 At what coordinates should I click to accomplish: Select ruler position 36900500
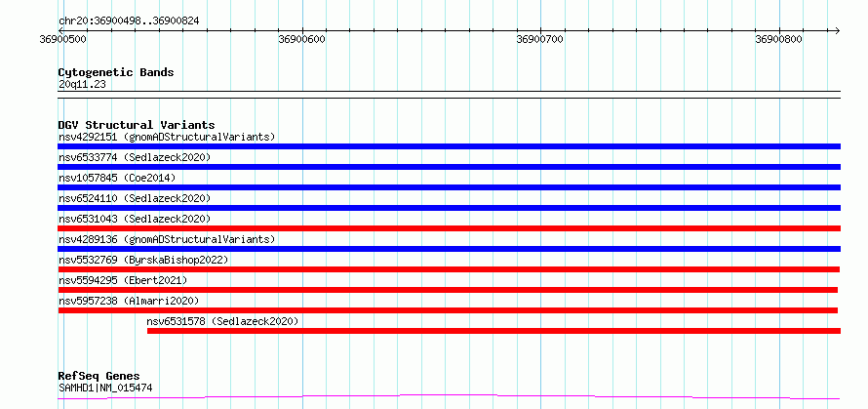pyautogui.click(x=63, y=39)
